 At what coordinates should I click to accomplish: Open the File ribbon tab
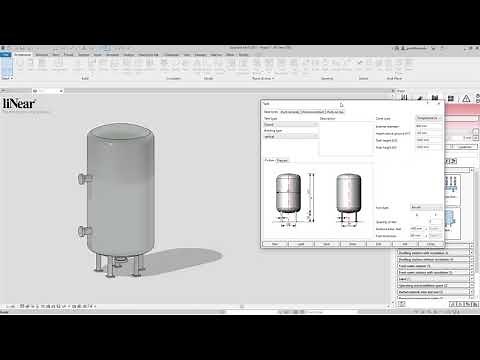(6, 54)
